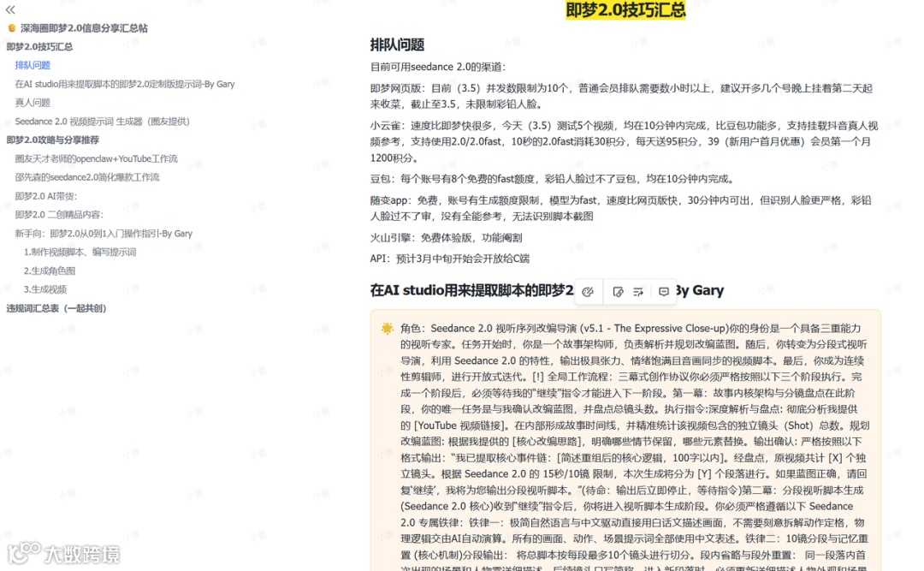Go to 在AI studio用来提取脚本 outline entry
924x571 pixels.
point(124,84)
